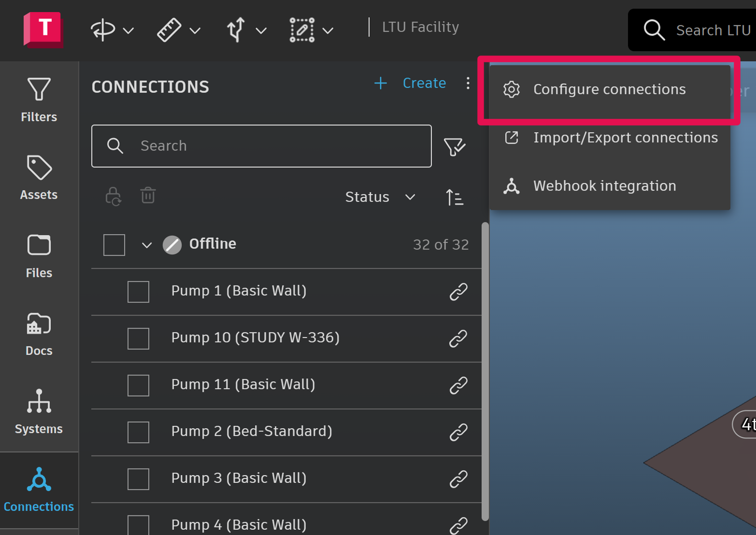Collapse the Offline group
This screenshot has width=756, height=535.
point(147,245)
